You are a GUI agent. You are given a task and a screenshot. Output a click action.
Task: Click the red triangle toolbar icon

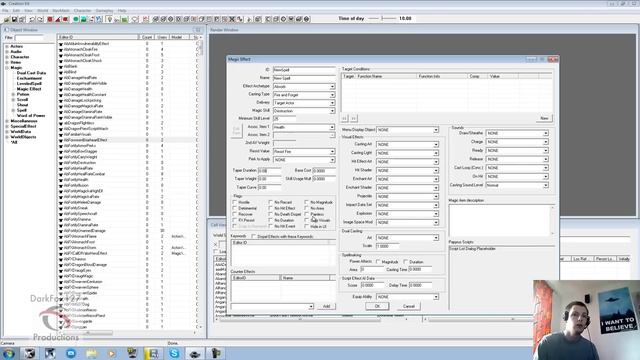point(58,19)
